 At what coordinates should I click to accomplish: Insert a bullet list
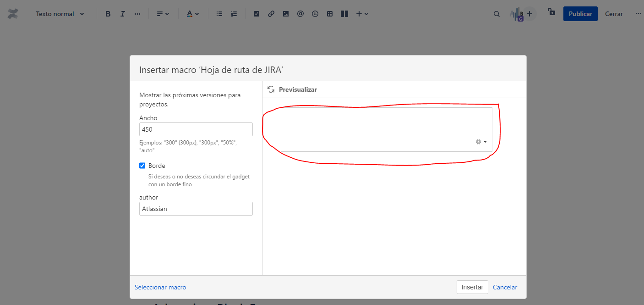tap(219, 14)
